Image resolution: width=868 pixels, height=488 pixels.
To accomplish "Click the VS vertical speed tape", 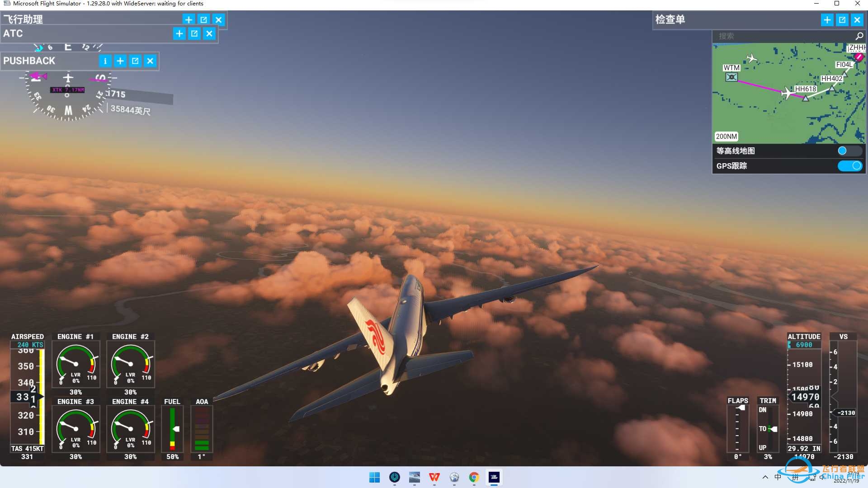I will pos(843,397).
